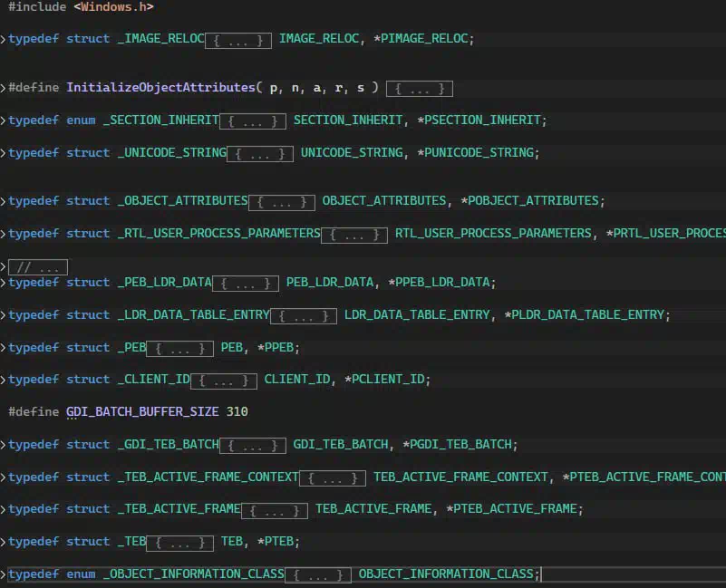
Task: Click folded { ... } box after _SECTION_INHERIT
Action: coord(253,121)
